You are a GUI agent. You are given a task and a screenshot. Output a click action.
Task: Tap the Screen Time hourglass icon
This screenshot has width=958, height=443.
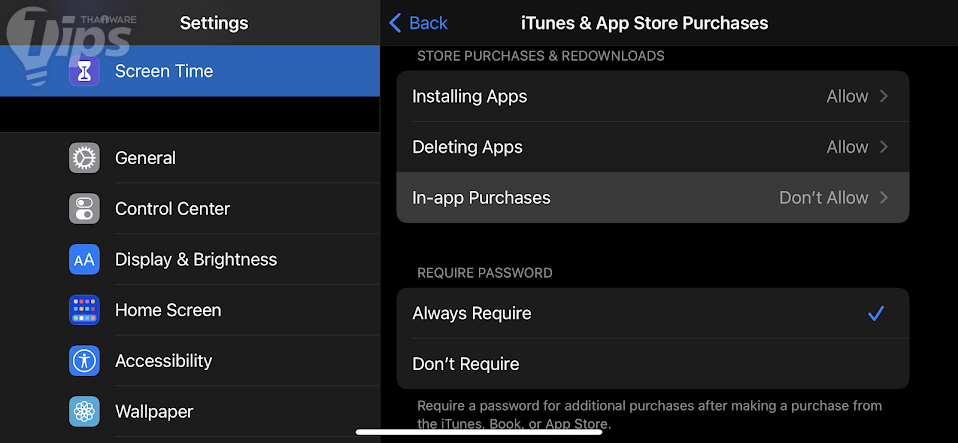pyautogui.click(x=84, y=71)
